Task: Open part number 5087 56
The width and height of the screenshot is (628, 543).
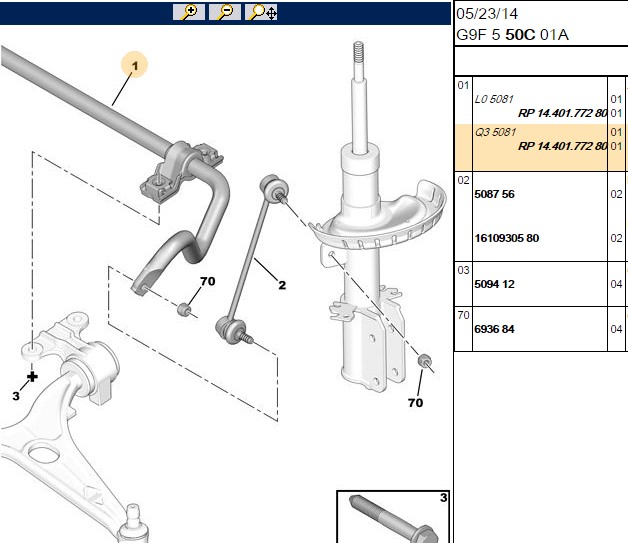Action: pyautogui.click(x=494, y=194)
